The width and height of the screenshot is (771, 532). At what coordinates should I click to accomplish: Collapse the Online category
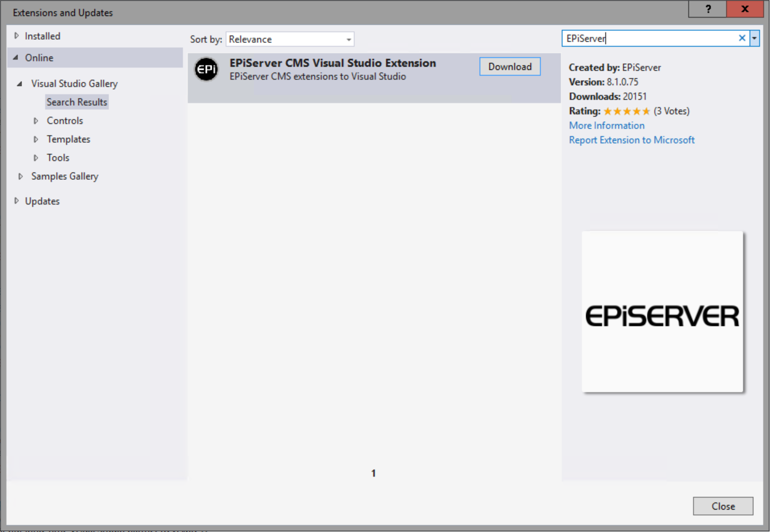tap(16, 57)
